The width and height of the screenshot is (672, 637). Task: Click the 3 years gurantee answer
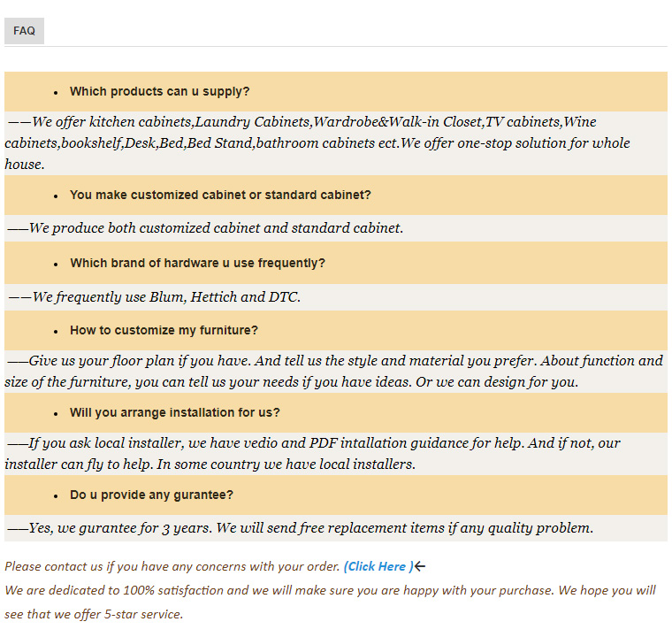(x=301, y=527)
